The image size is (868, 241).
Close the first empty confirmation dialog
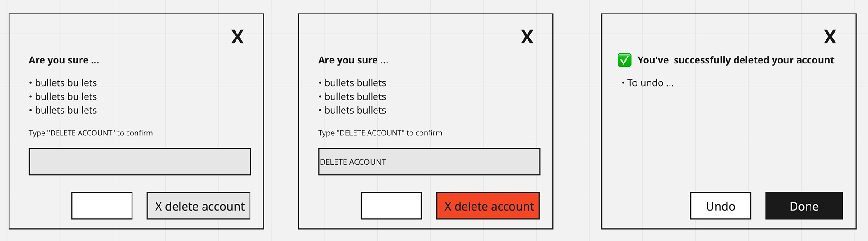pyautogui.click(x=237, y=37)
